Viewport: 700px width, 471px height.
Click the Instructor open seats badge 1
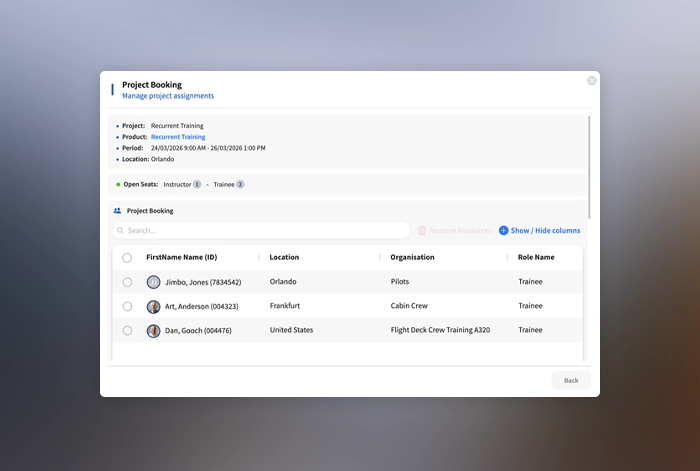(x=197, y=184)
